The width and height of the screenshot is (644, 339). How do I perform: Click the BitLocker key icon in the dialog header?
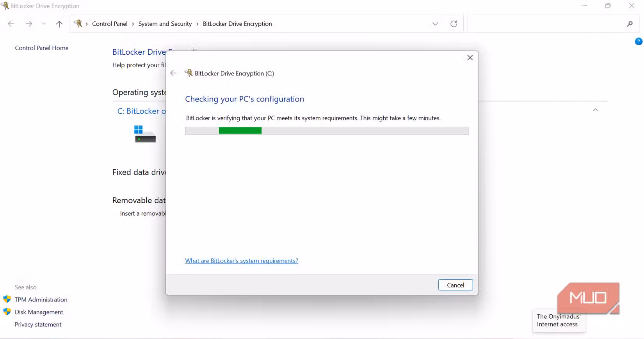coord(189,73)
